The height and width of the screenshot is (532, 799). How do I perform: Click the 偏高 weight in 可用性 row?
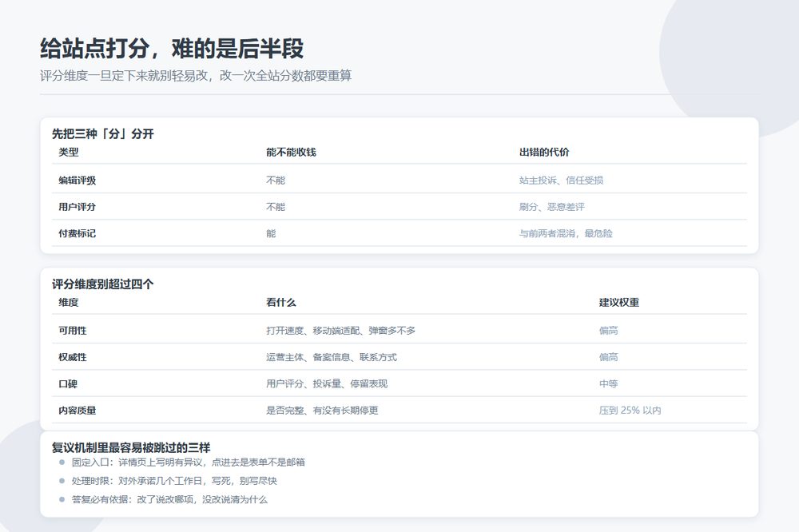click(608, 330)
